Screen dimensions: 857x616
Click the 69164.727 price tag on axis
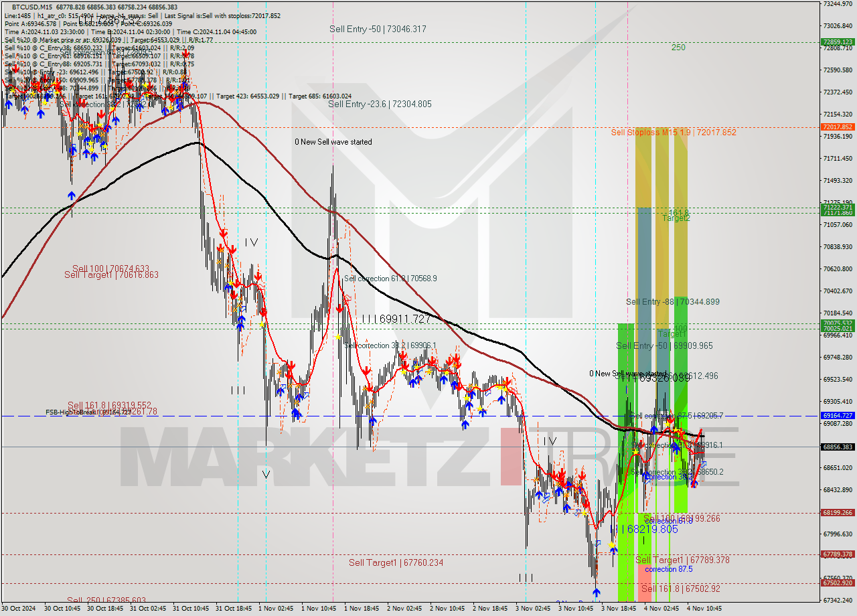[x=837, y=416]
